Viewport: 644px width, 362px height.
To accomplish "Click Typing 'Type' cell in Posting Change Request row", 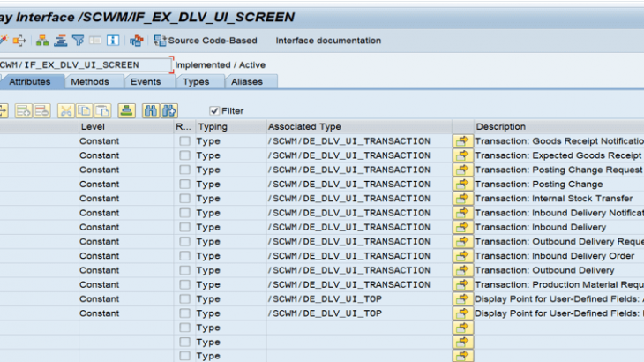I will pos(231,170).
